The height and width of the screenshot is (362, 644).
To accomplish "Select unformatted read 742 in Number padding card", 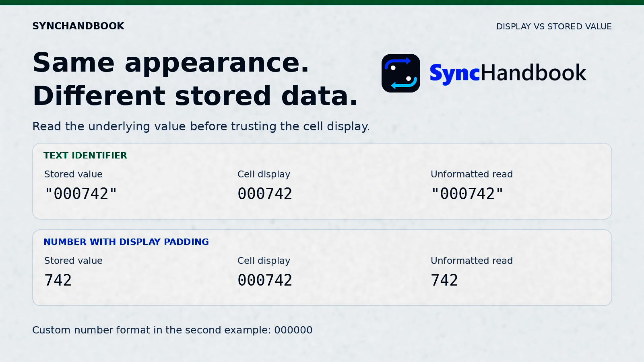I will [444, 280].
